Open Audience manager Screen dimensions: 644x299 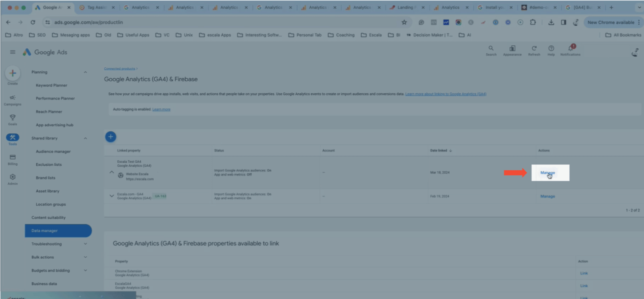(x=53, y=152)
